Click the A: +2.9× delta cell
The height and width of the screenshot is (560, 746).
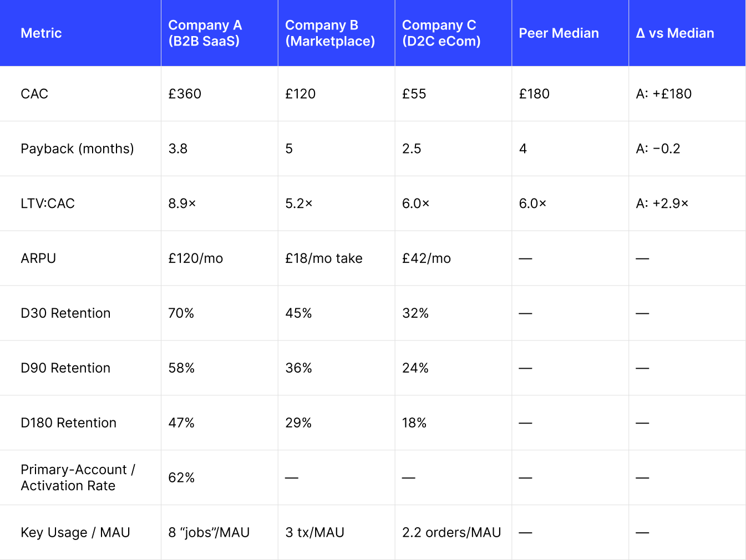pyautogui.click(x=662, y=203)
